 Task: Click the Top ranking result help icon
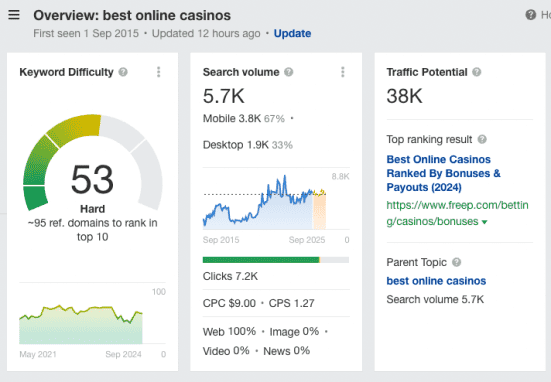tap(482, 140)
